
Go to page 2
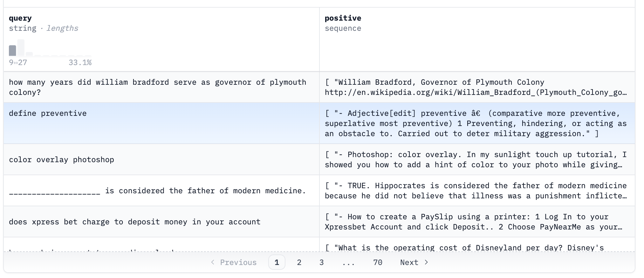pos(299,262)
